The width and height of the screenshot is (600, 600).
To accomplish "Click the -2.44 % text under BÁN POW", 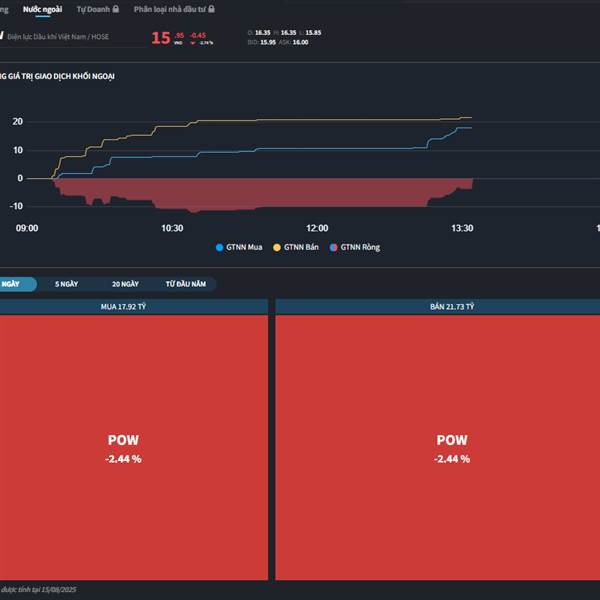I will pyautogui.click(x=452, y=459).
